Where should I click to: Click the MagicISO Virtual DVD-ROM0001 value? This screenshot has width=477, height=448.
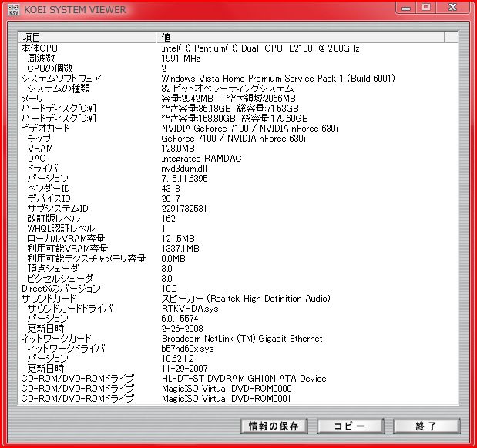point(226,399)
